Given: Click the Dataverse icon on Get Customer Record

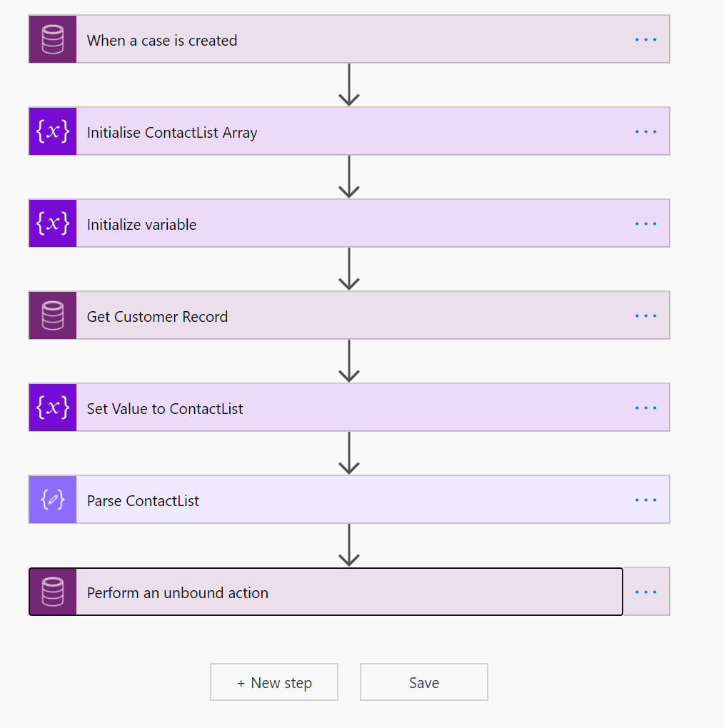Looking at the screenshot, I should click(53, 315).
